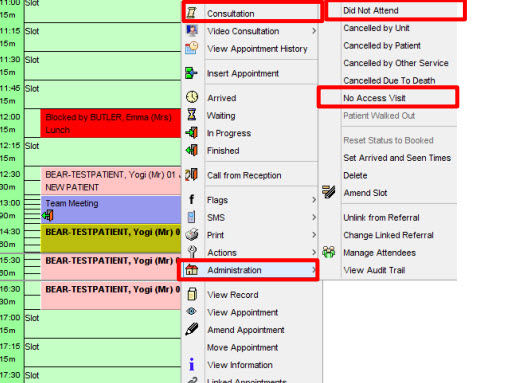
Task: Expand the Video Consultation submenu arrow
Action: coord(314,31)
